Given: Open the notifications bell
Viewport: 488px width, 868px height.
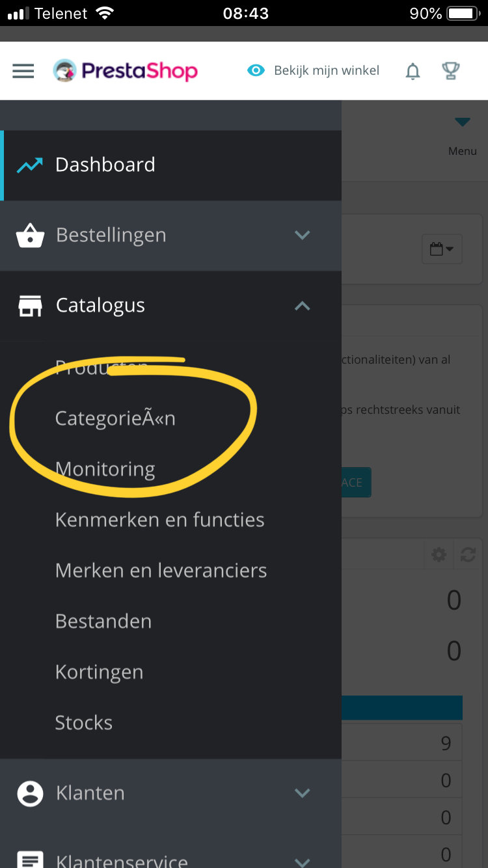Looking at the screenshot, I should (413, 71).
